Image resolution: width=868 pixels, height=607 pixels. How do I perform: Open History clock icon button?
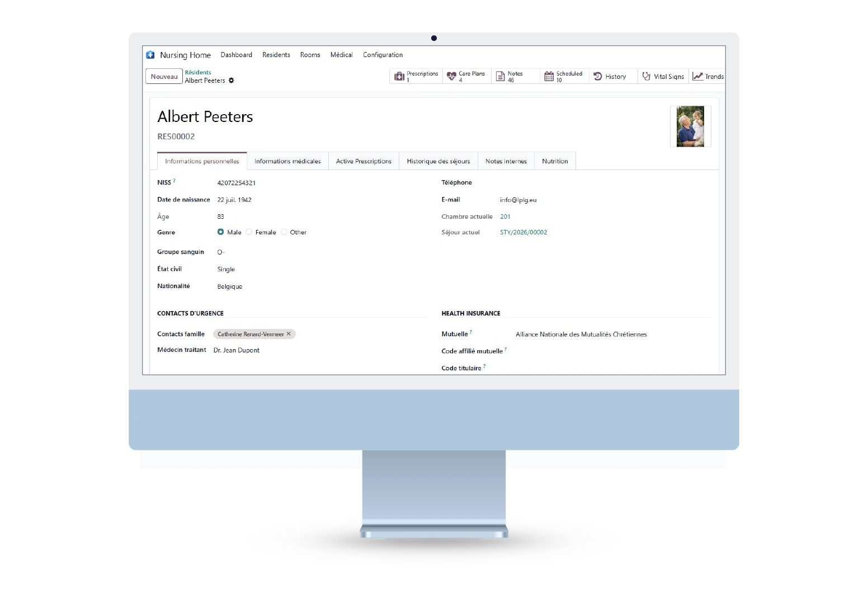click(598, 77)
